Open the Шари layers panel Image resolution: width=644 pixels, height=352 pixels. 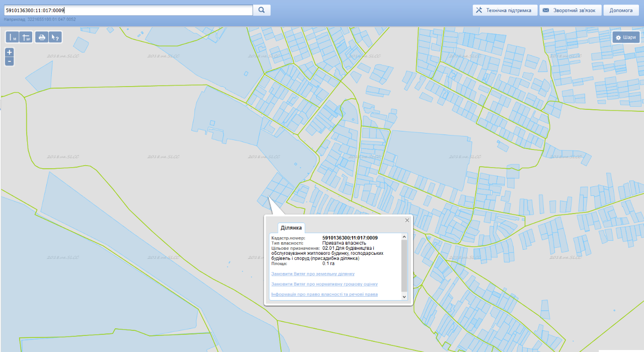pos(626,37)
